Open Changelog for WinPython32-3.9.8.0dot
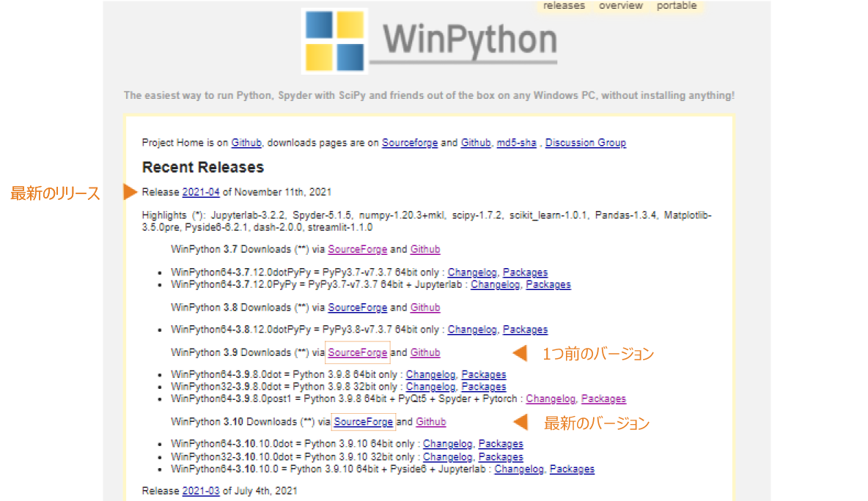868x501 pixels. tap(430, 387)
